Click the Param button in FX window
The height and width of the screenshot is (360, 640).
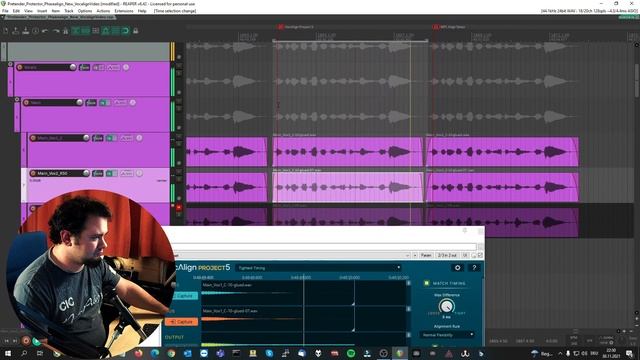coord(426,256)
